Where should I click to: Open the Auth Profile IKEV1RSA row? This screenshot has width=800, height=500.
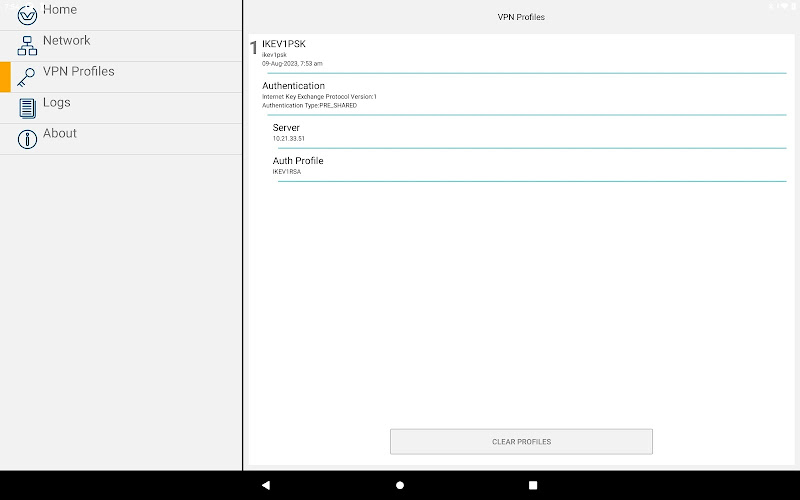coord(529,165)
